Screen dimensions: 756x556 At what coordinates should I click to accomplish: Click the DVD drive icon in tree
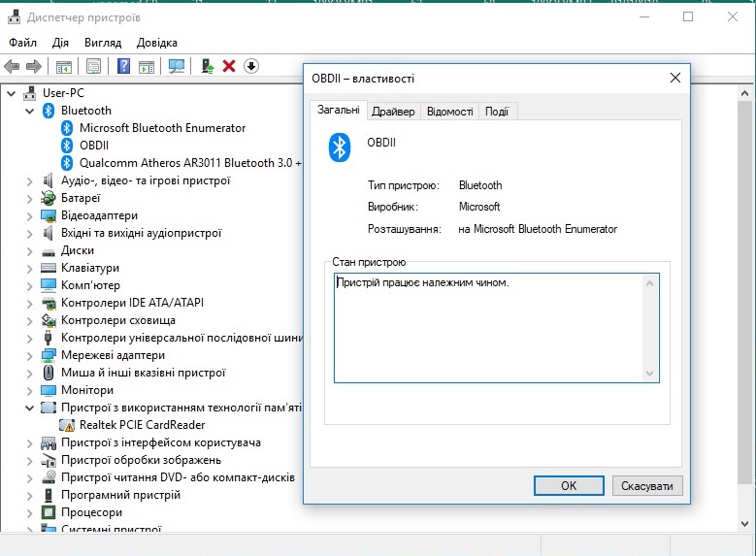tap(49, 476)
